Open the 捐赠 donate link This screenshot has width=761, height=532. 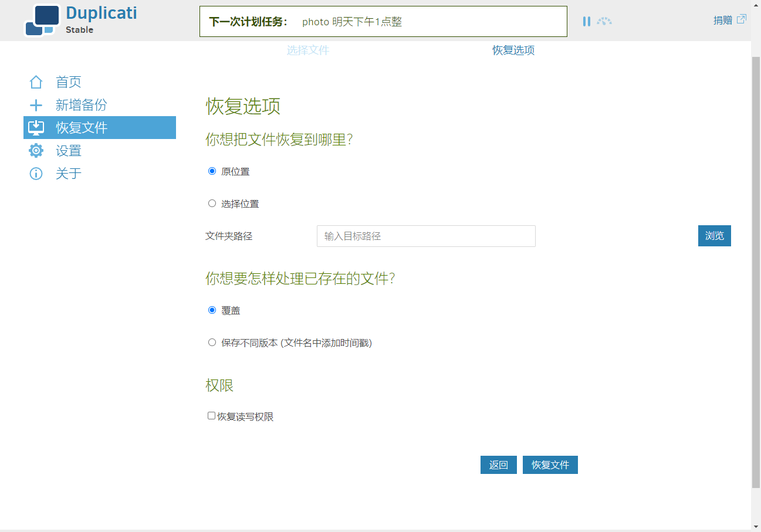tap(723, 21)
